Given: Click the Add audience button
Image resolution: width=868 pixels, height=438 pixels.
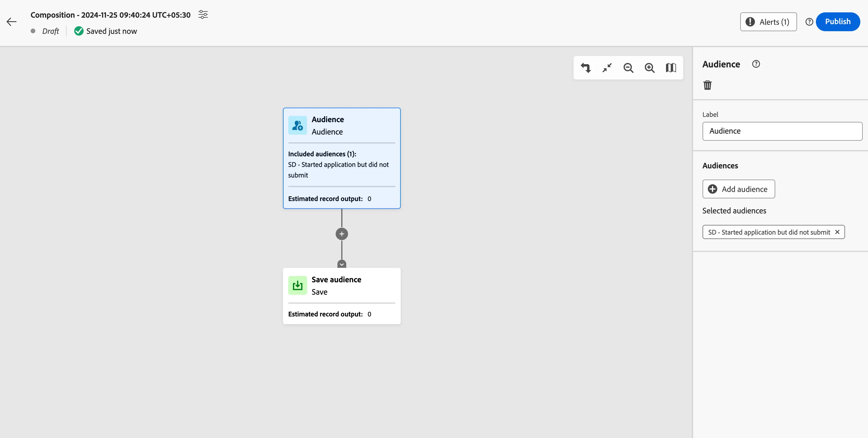Looking at the screenshot, I should click(x=739, y=189).
